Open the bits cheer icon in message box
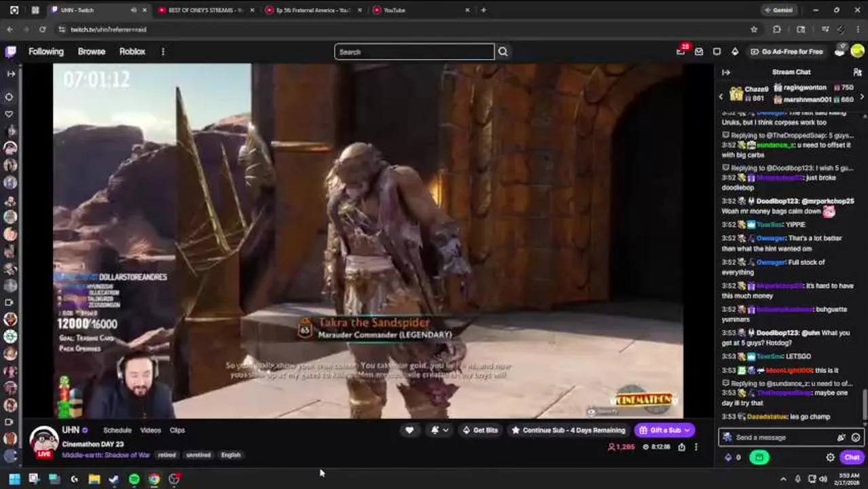The width and height of the screenshot is (868, 489). 842,437
